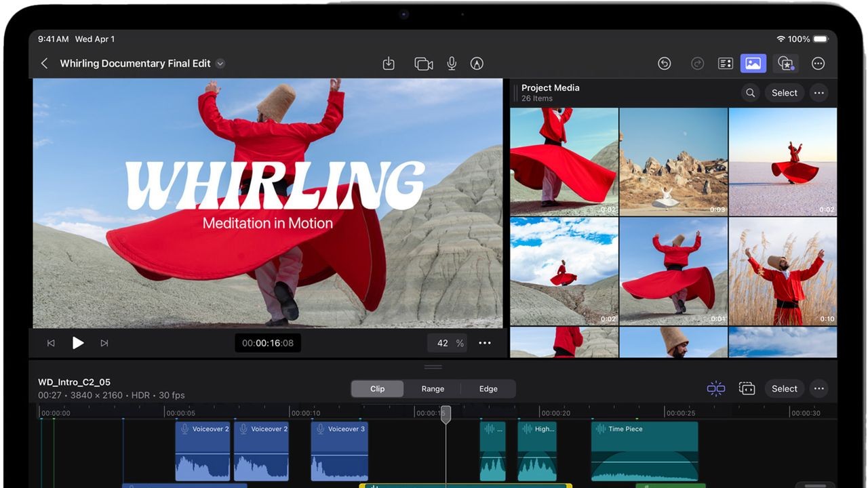The height and width of the screenshot is (488, 868).
Task: Select the Time Piece audio clip
Action: (x=644, y=451)
